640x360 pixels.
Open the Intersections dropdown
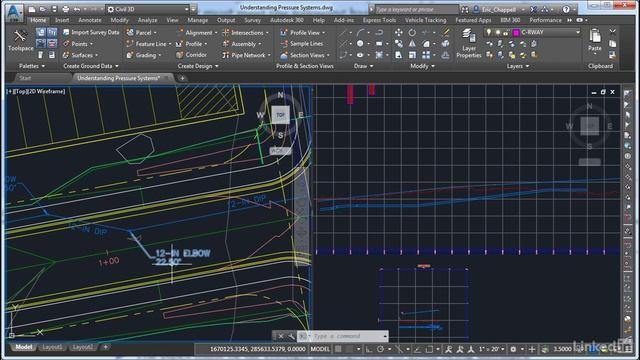[246, 32]
